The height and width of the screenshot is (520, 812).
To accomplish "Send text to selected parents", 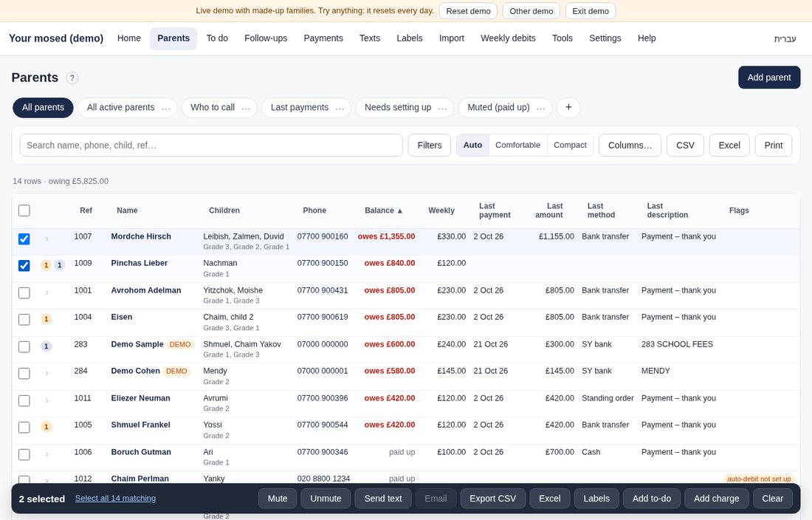I will point(382,499).
